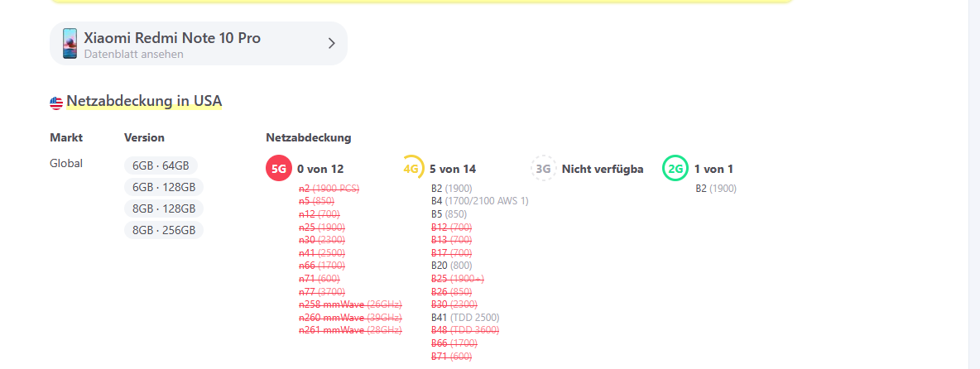Click the '0 von 12' 5G count
The width and height of the screenshot is (980, 369).
tap(320, 169)
